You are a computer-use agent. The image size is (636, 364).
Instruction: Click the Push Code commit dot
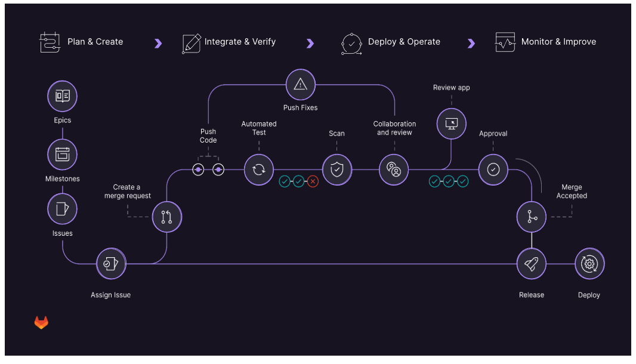pyautogui.click(x=199, y=169)
